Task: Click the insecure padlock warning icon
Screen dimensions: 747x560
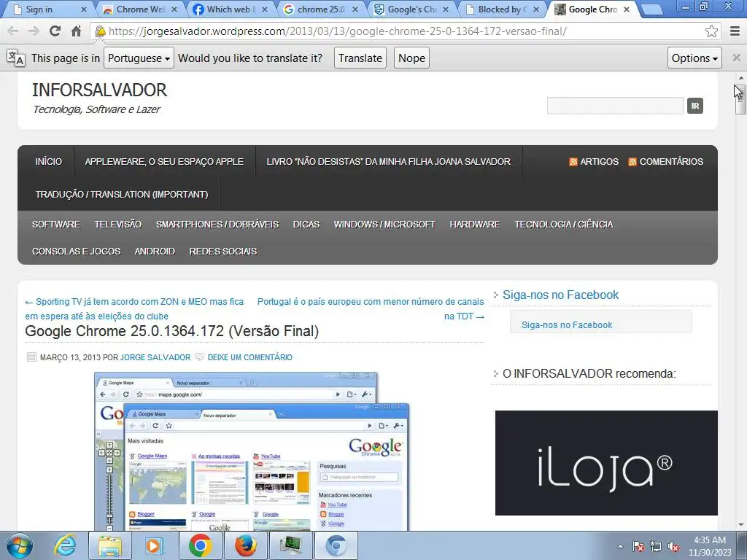Action: 100,31
